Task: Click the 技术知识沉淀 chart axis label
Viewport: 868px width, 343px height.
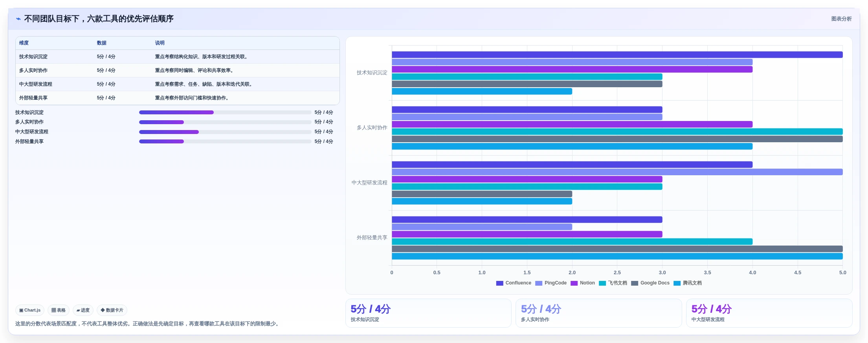Action: [372, 73]
